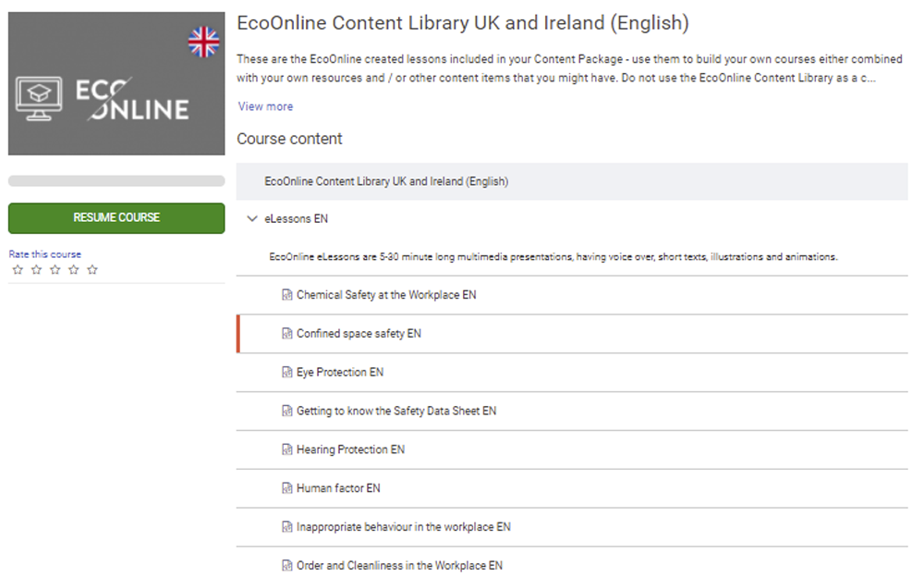Click the eLessons description text
924x578 pixels.
(553, 256)
